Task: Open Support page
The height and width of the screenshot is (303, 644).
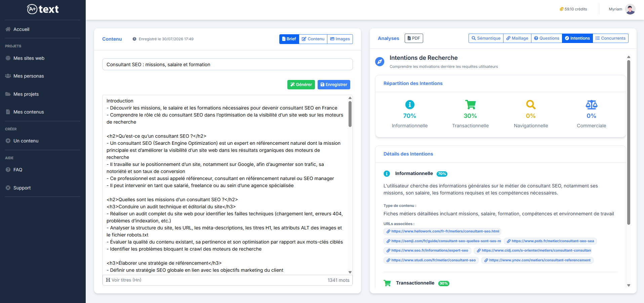Action: click(18, 188)
